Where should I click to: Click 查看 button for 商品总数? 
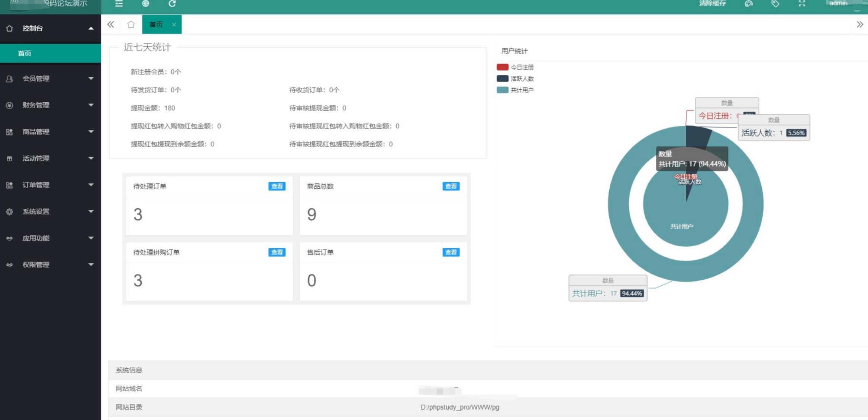451,186
